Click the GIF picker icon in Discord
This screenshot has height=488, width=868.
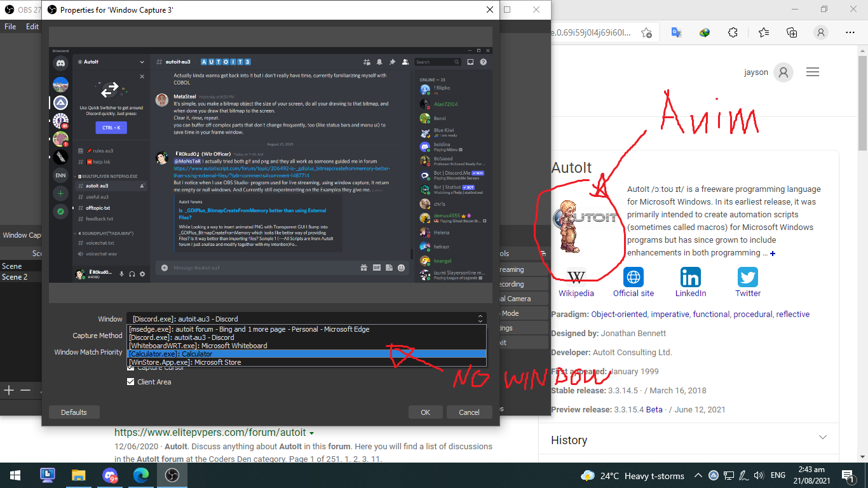(376, 268)
